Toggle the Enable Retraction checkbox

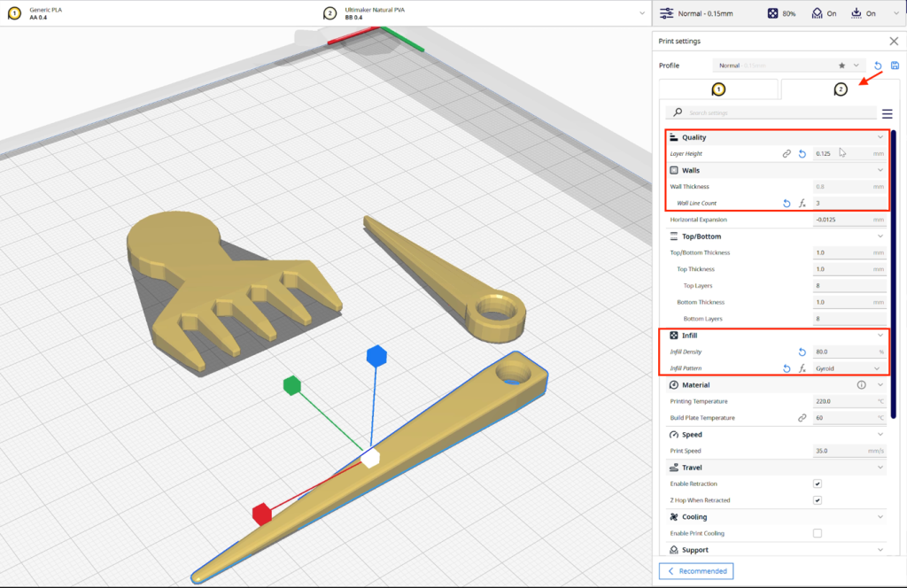[818, 484]
